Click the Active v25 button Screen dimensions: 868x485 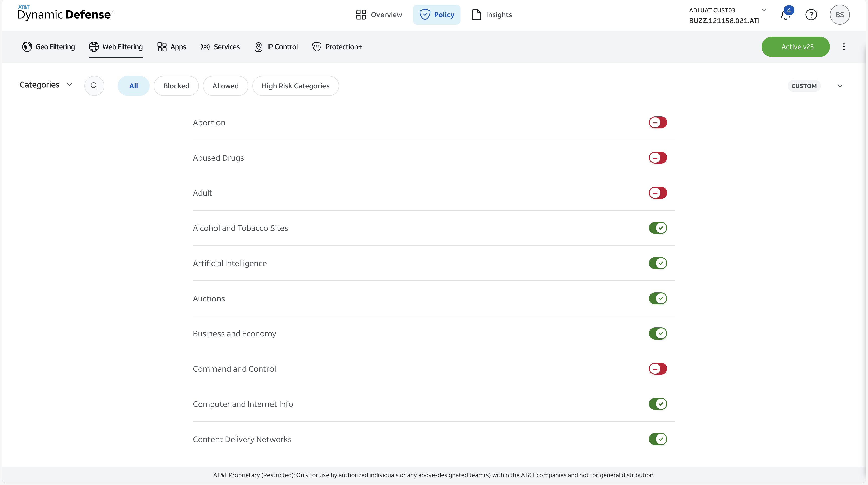(x=795, y=47)
